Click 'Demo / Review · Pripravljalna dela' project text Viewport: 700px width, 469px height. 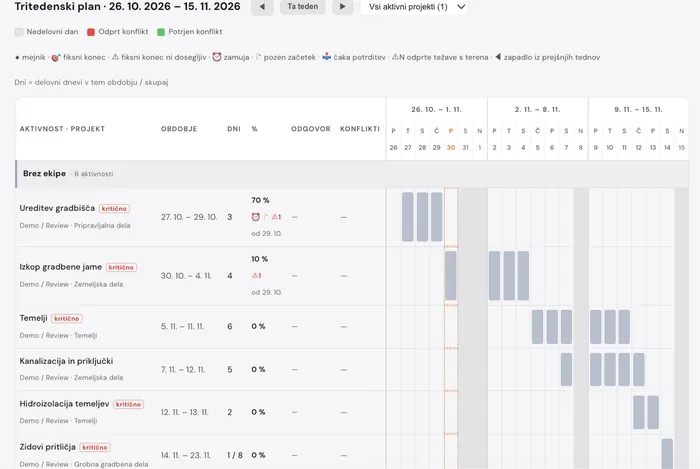pyautogui.click(x=75, y=225)
